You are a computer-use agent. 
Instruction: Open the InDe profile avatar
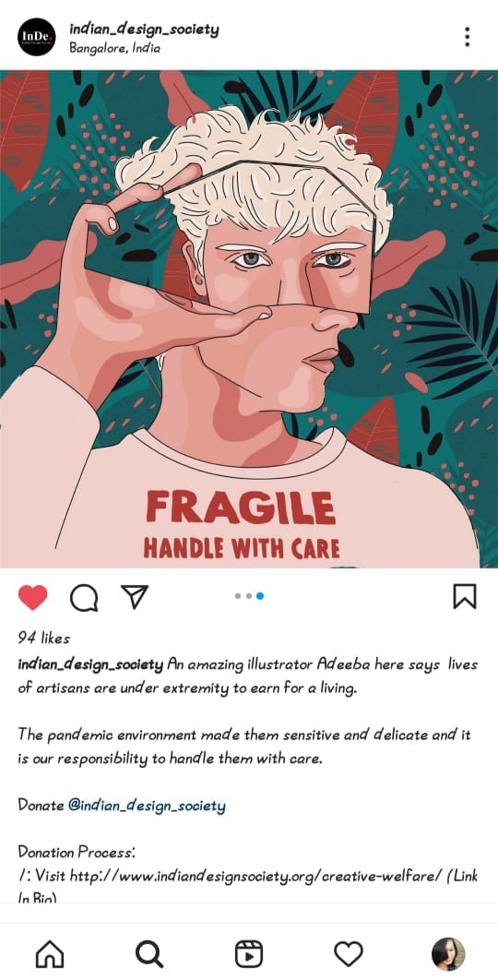[x=36, y=37]
